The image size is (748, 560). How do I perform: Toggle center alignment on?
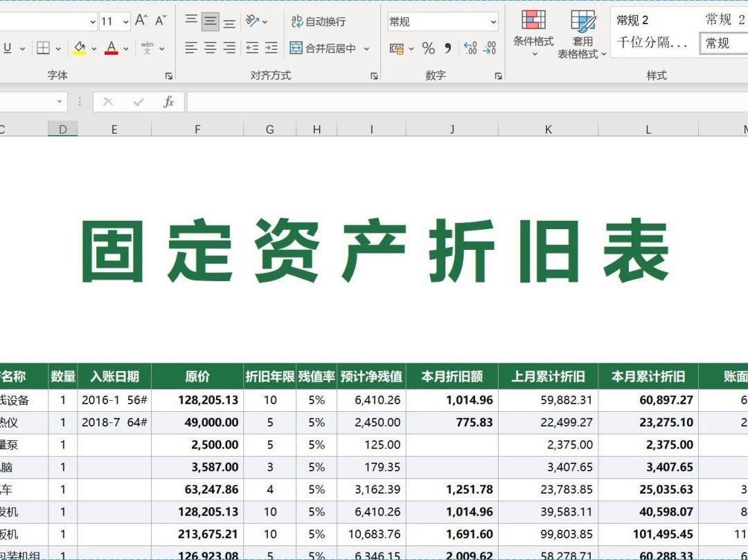click(208, 48)
